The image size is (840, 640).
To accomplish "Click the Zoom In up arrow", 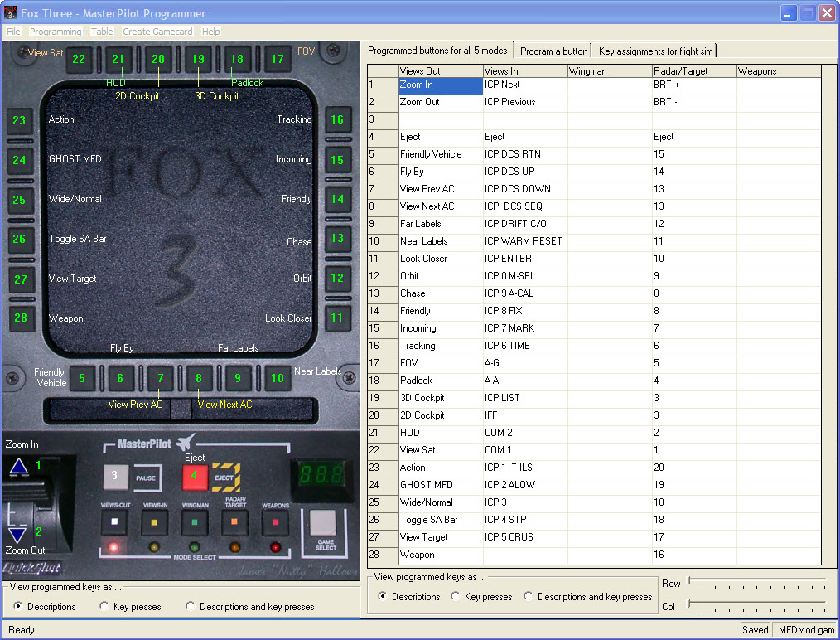I will (x=19, y=467).
